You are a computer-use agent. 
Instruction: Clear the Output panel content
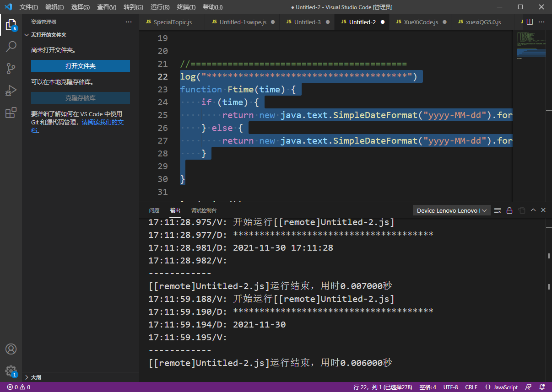(497, 210)
